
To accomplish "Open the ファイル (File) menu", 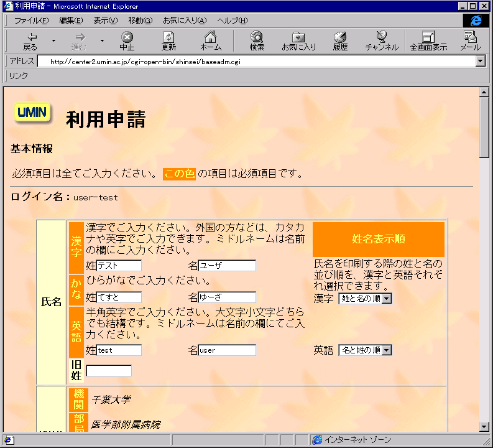I will pyautogui.click(x=31, y=21).
